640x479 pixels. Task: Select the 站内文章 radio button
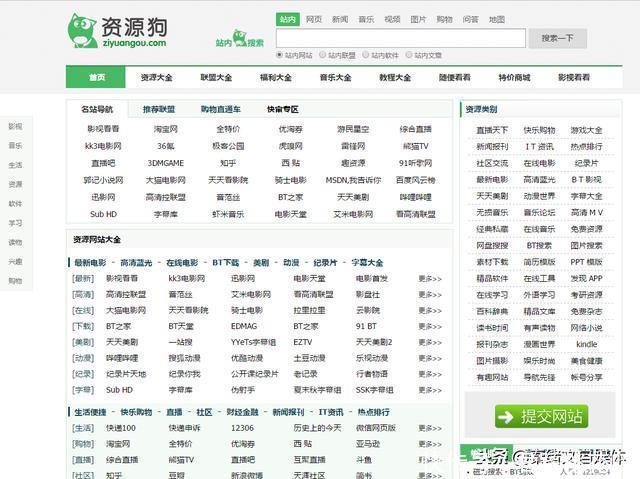(x=409, y=55)
